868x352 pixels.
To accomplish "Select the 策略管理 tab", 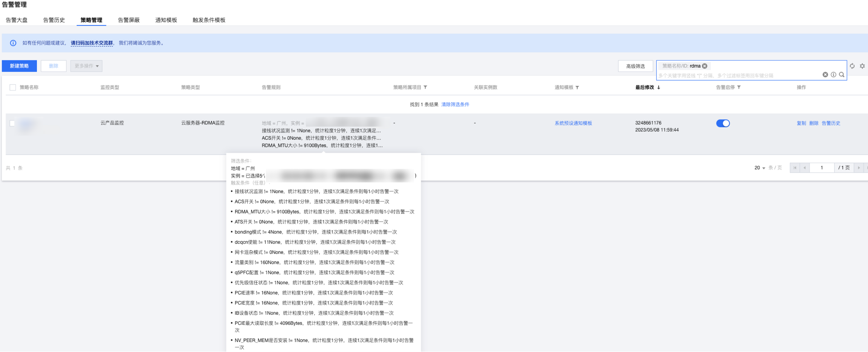I will (x=91, y=20).
